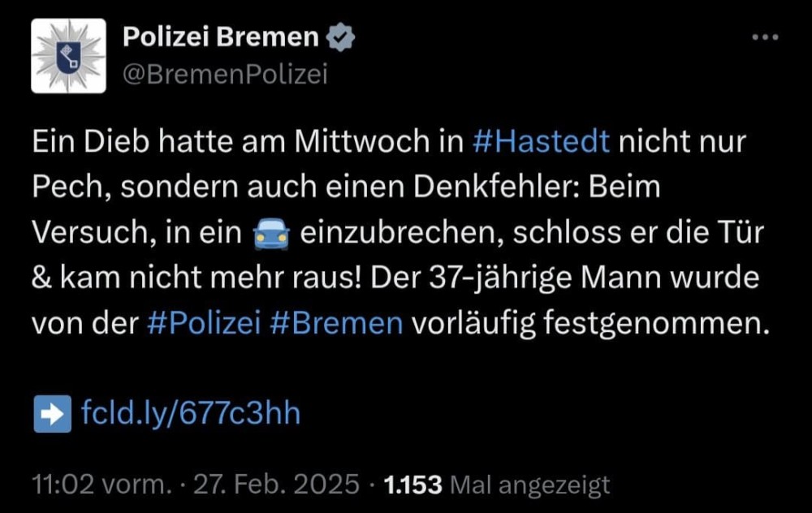Click the verified badge next to Polizei Bremen
This screenshot has width=812, height=513.
340,37
